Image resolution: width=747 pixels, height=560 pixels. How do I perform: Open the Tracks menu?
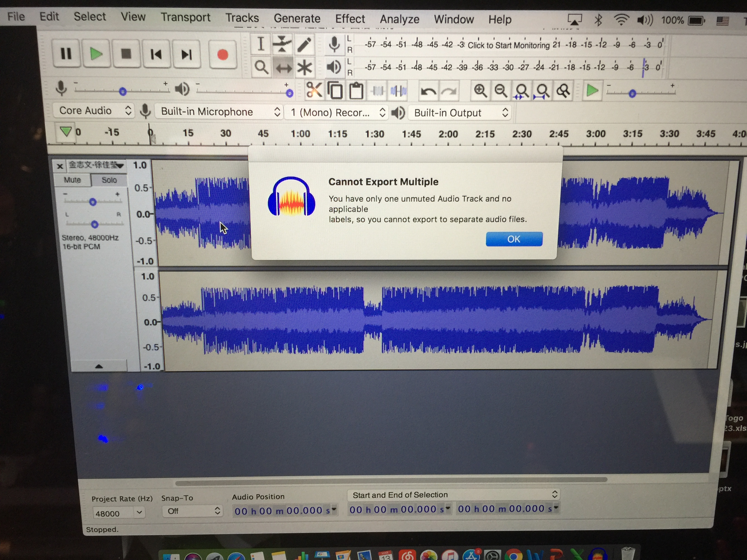(x=242, y=18)
